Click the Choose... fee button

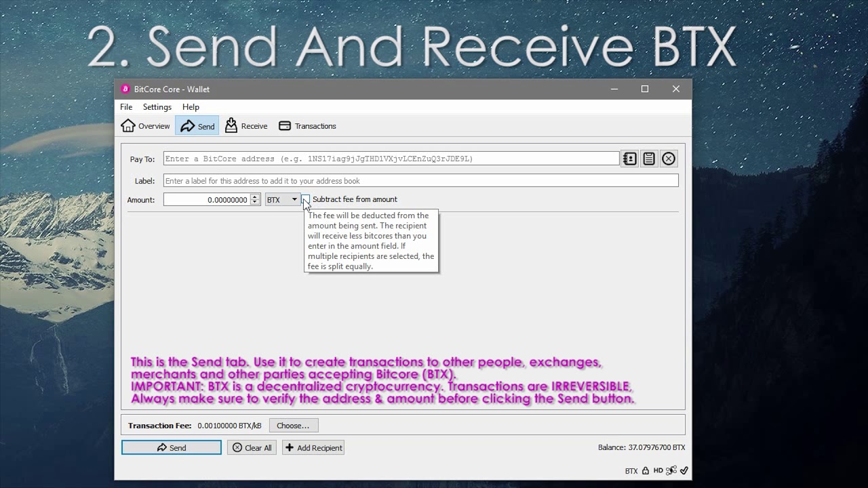point(294,426)
